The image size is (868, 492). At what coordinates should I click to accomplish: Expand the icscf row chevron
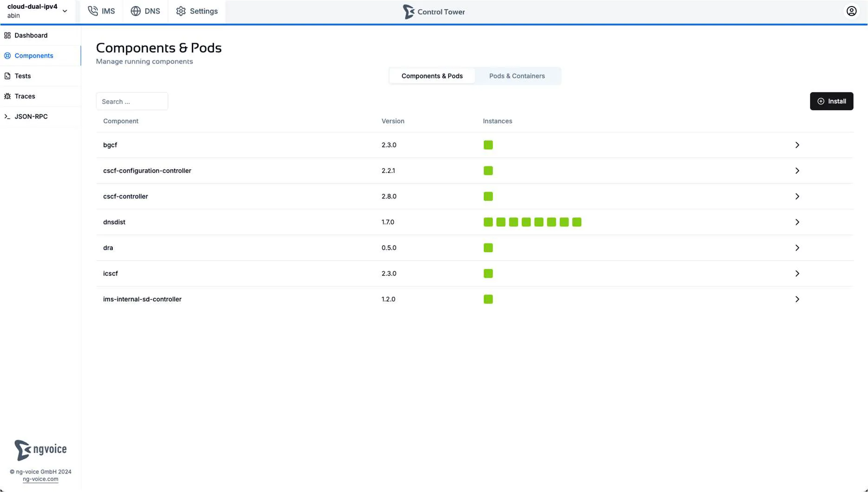[x=797, y=274]
